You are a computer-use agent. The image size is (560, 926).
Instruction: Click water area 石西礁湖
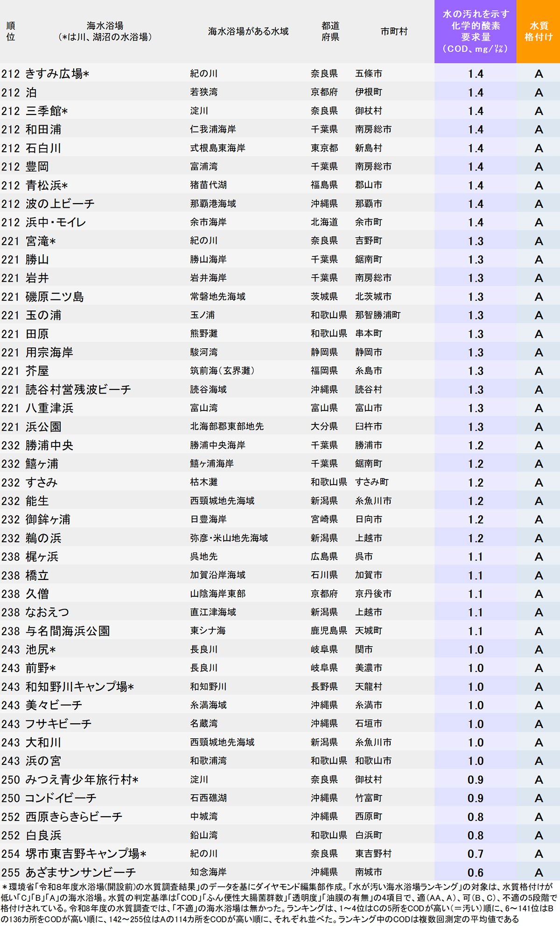208,798
